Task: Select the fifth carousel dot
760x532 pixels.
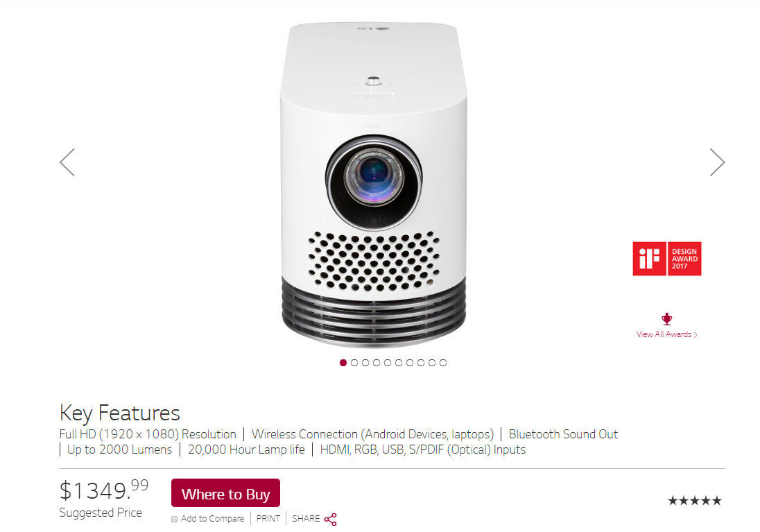Action: [387, 363]
